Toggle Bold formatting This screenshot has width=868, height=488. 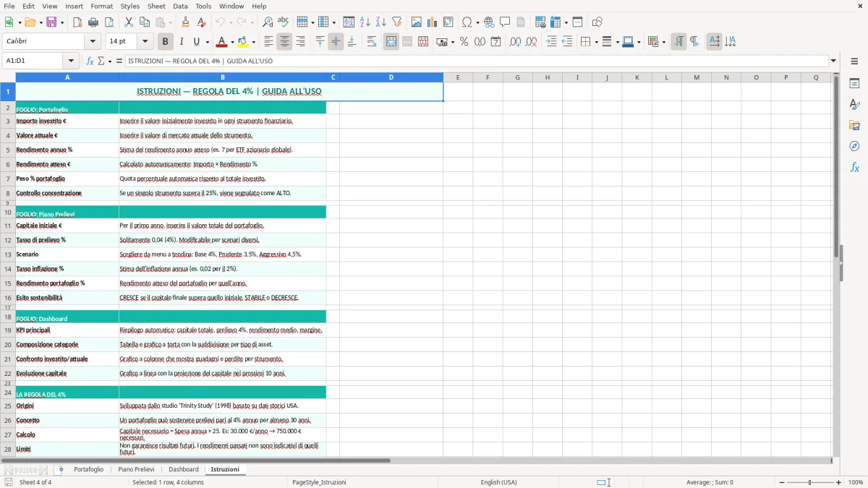pos(166,42)
